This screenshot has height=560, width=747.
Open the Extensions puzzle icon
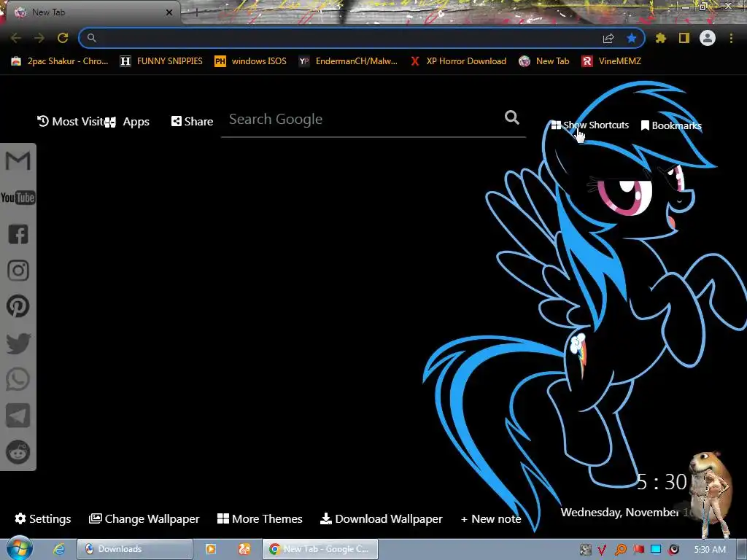661,38
